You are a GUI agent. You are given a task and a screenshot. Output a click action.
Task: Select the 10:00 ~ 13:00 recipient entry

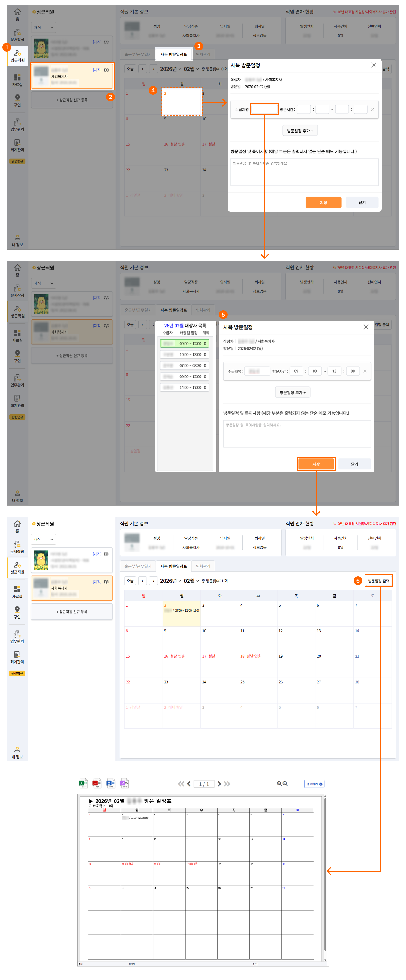pos(184,355)
